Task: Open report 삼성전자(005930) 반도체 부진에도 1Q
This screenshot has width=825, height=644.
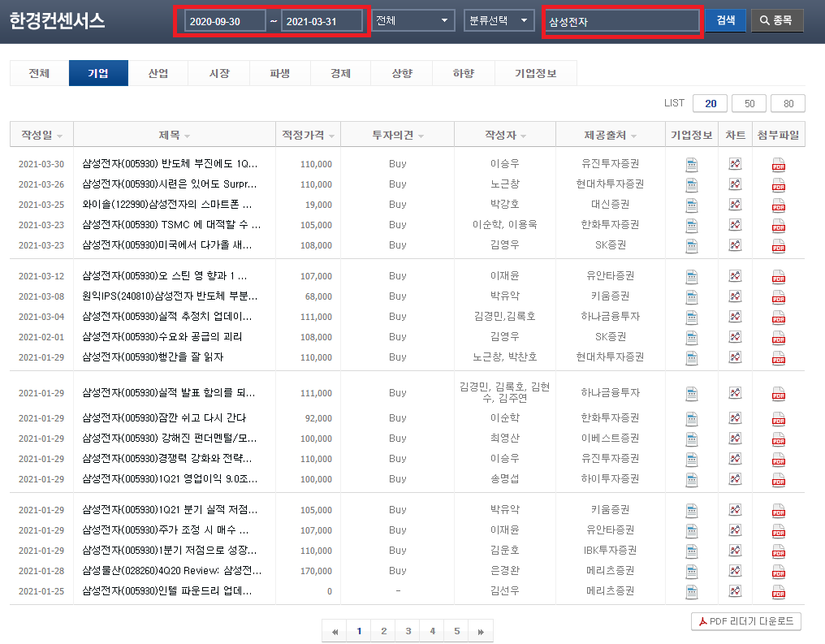Action: (170, 163)
